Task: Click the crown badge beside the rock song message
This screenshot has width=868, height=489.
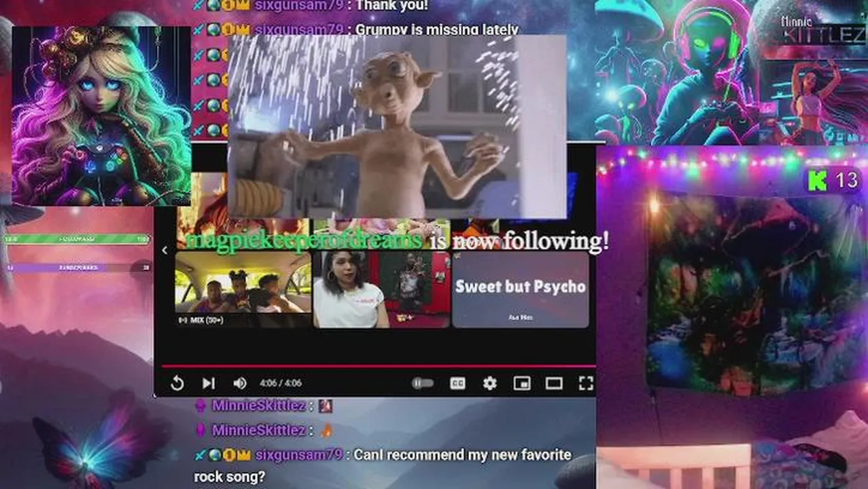Action: tap(244, 454)
